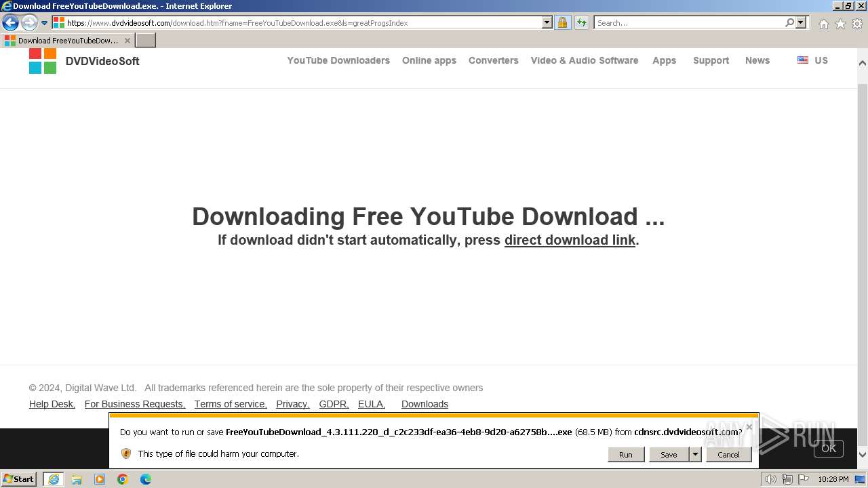Click the page scrollbar down arrow
The width and height of the screenshot is (868, 488).
point(863,455)
